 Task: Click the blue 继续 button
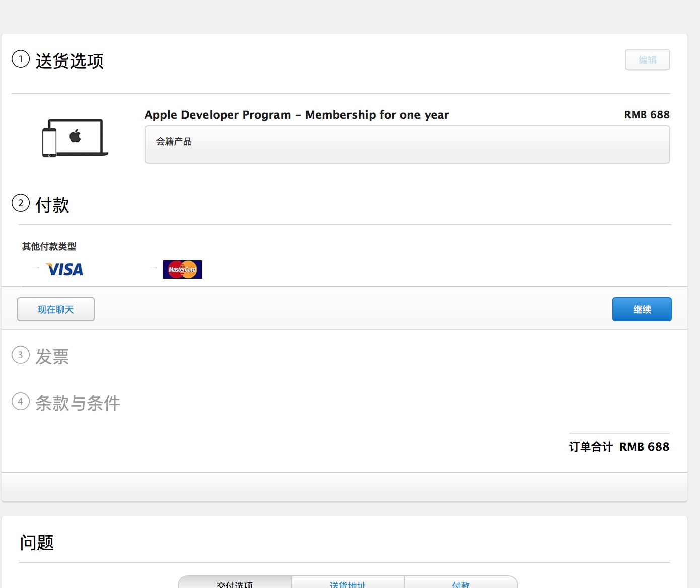[642, 309]
